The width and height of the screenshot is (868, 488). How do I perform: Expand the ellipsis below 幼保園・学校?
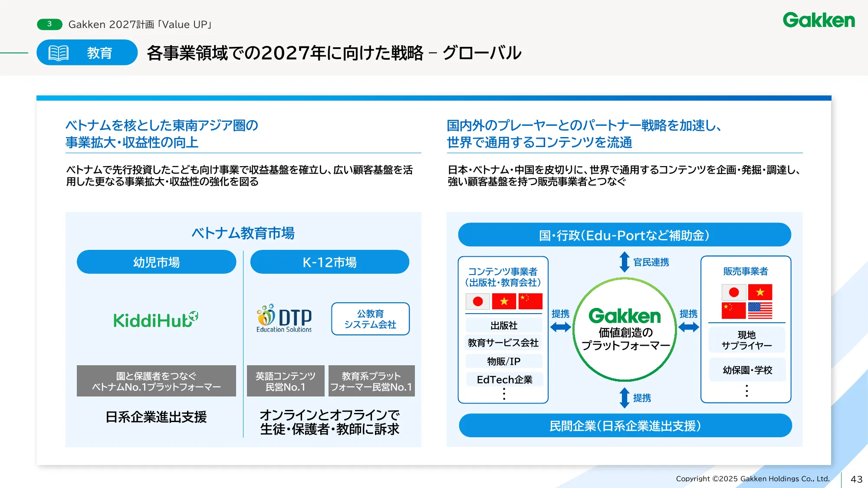(746, 392)
